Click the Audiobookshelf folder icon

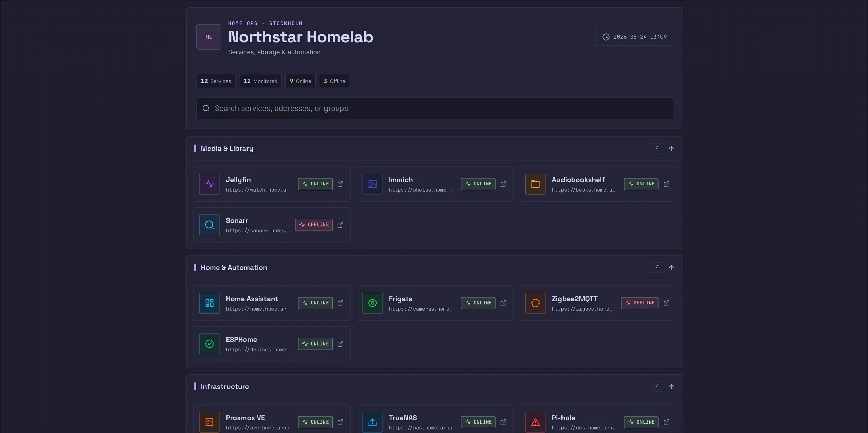click(x=535, y=184)
